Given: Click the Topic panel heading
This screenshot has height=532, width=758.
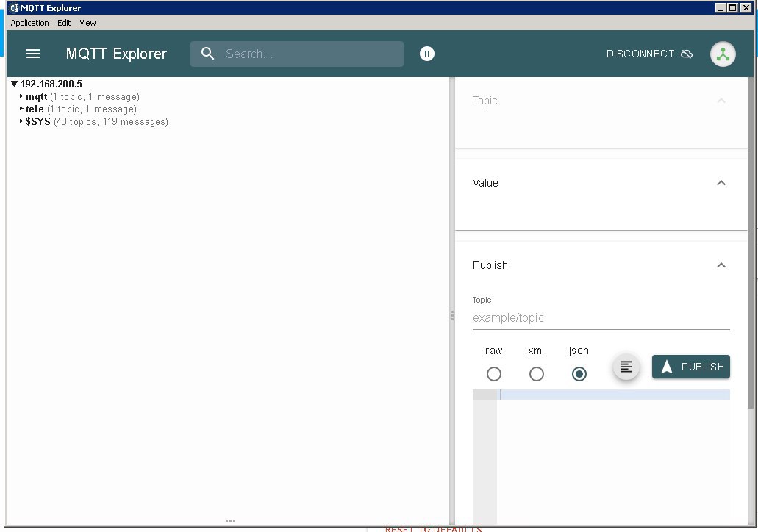Looking at the screenshot, I should 485,101.
